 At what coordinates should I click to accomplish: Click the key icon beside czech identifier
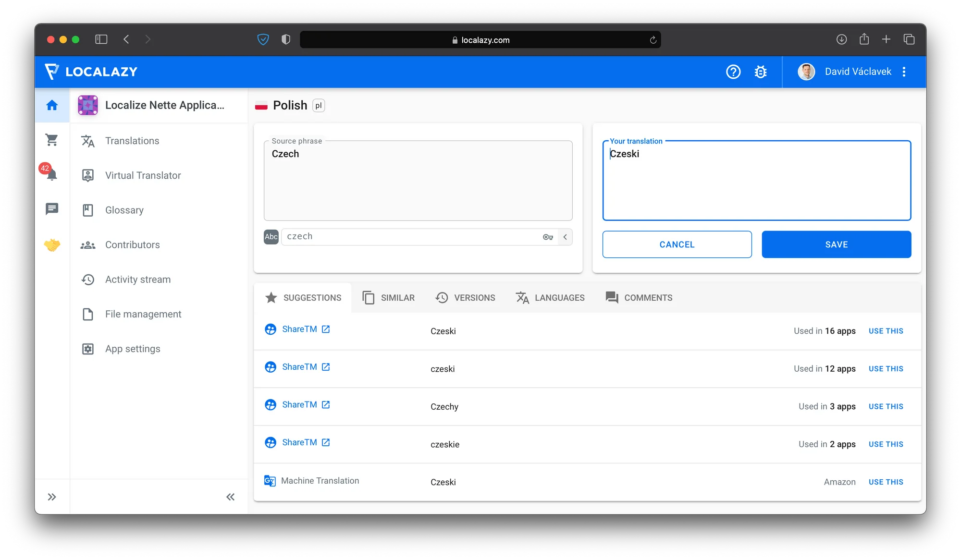tap(548, 237)
